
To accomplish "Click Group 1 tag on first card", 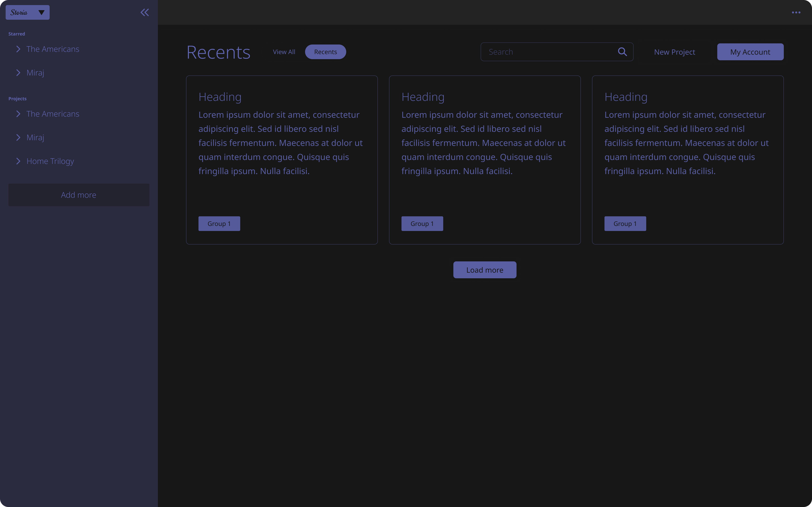I will [219, 224].
